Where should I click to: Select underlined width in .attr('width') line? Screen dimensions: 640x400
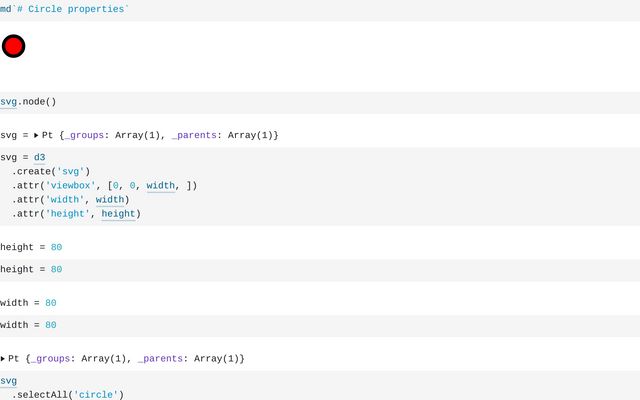tap(112, 199)
